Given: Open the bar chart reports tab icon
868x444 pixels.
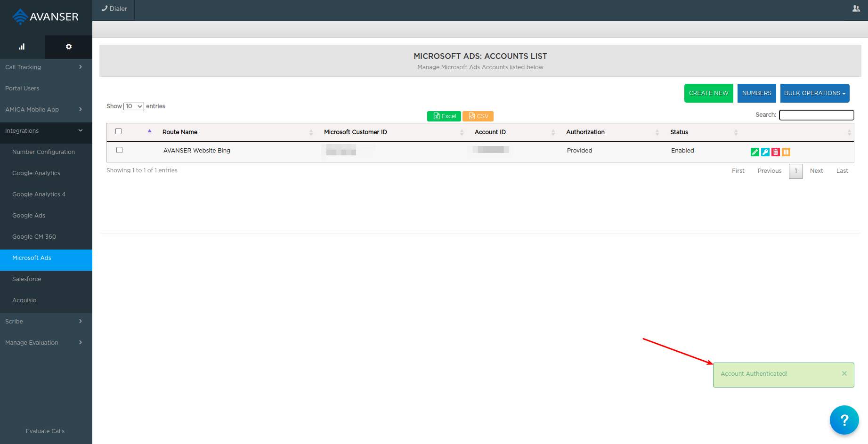Looking at the screenshot, I should coord(22,47).
